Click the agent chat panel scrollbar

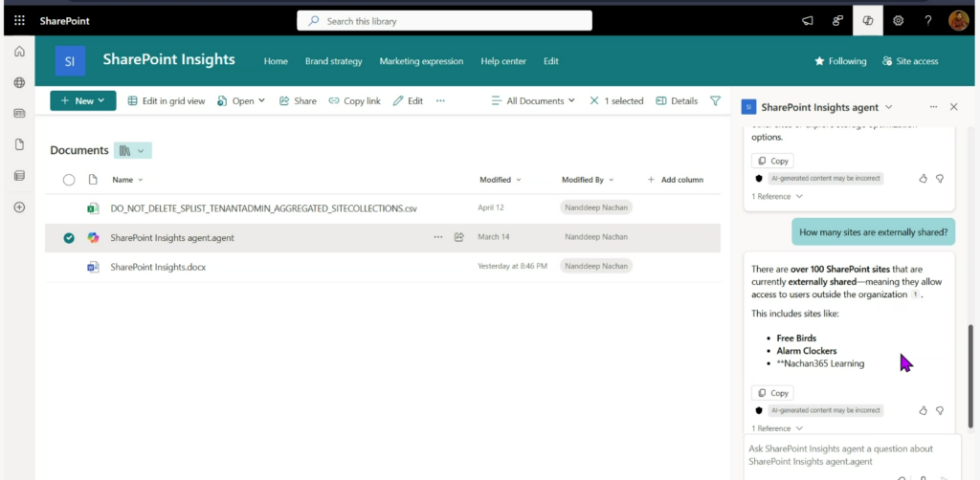pos(970,376)
